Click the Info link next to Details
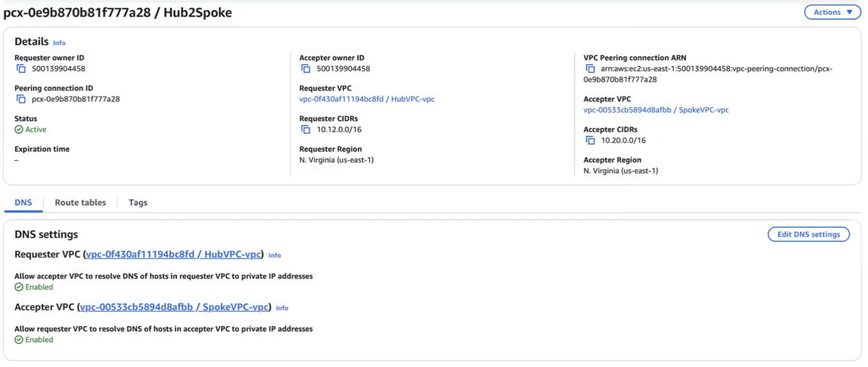The width and height of the screenshot is (868, 367). tap(59, 43)
